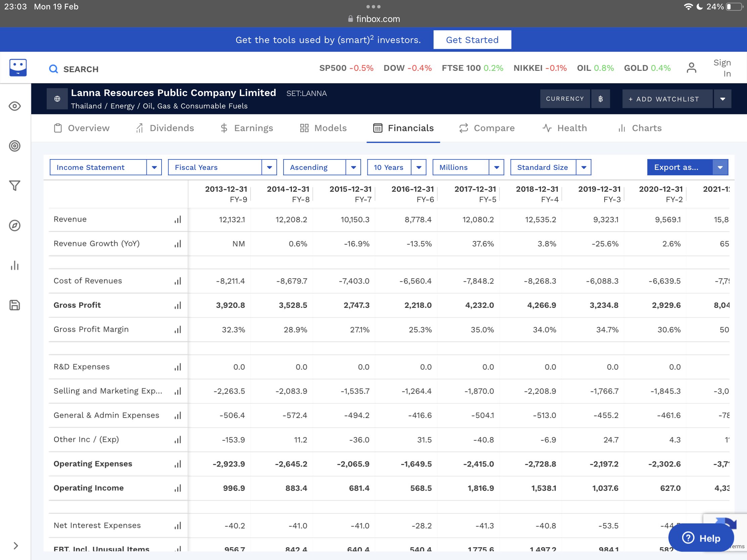Viewport: 747px width, 560px height.
Task: Click Revenue value 12,132.1
Action: point(232,220)
